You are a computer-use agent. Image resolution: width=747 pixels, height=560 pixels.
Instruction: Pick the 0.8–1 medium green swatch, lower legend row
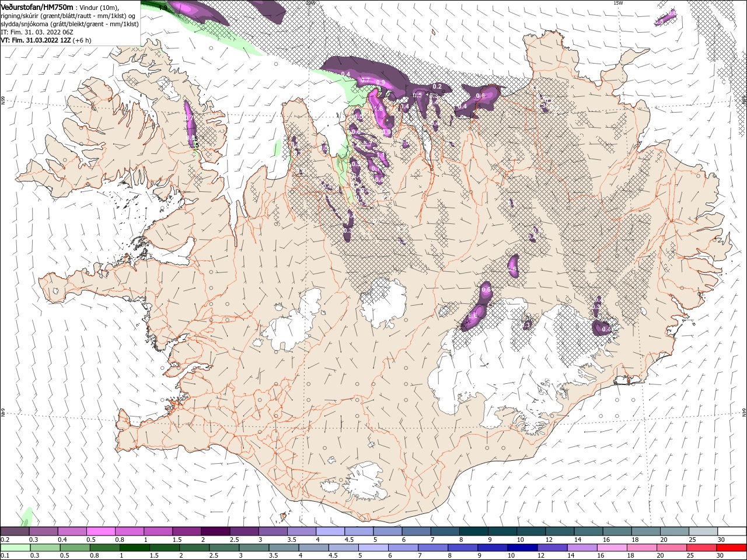point(104,548)
